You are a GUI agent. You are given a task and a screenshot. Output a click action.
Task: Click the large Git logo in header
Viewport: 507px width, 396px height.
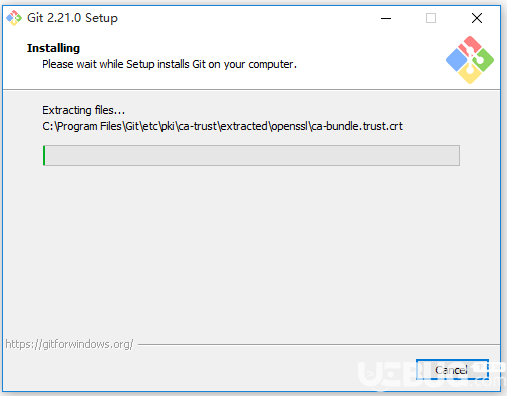tap(470, 60)
